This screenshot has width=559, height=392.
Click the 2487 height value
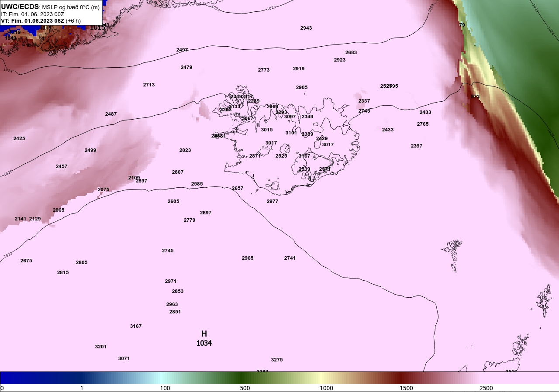(111, 114)
